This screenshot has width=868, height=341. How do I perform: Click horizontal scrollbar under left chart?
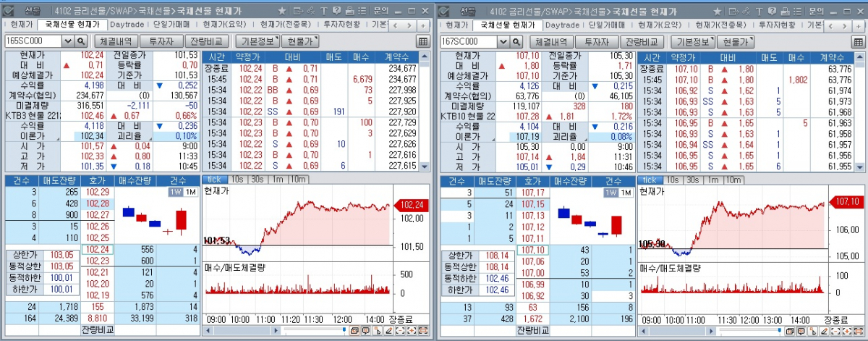242,331
